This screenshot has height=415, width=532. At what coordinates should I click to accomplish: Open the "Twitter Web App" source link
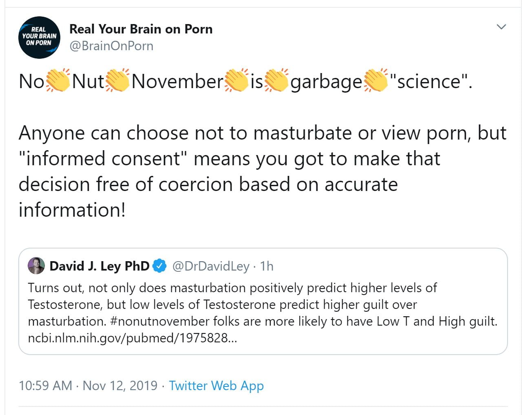216,385
